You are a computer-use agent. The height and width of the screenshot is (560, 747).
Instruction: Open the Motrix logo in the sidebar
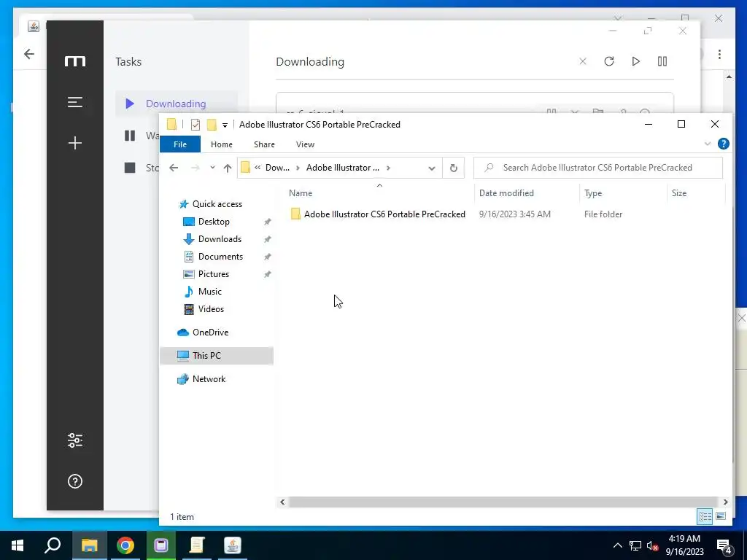tap(75, 61)
